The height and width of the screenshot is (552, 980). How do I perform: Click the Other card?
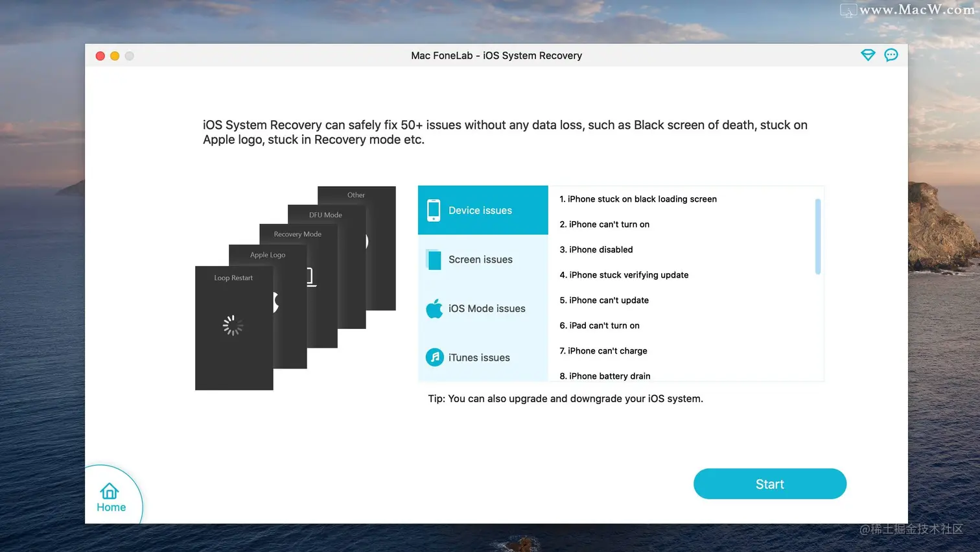point(356,195)
